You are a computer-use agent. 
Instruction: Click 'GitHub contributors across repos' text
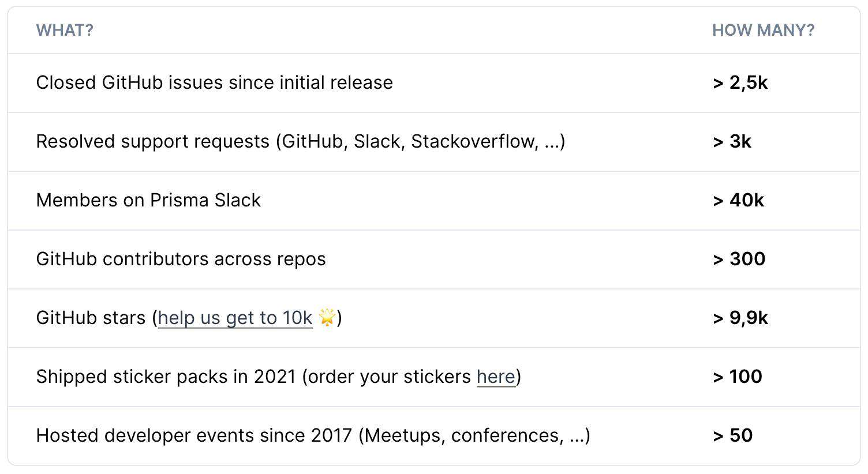181,259
